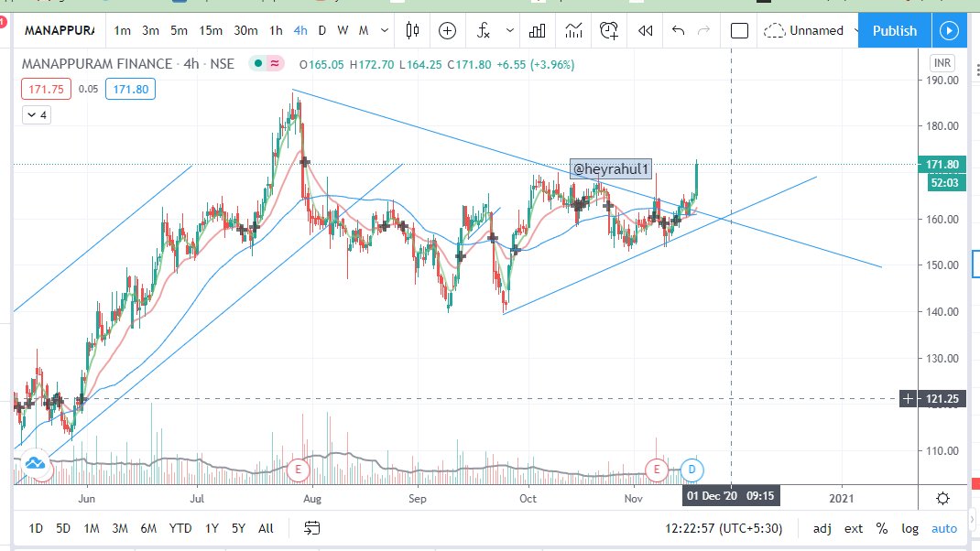Image resolution: width=980 pixels, height=551 pixels.
Task: Open the INR currency selector
Action: click(x=942, y=63)
